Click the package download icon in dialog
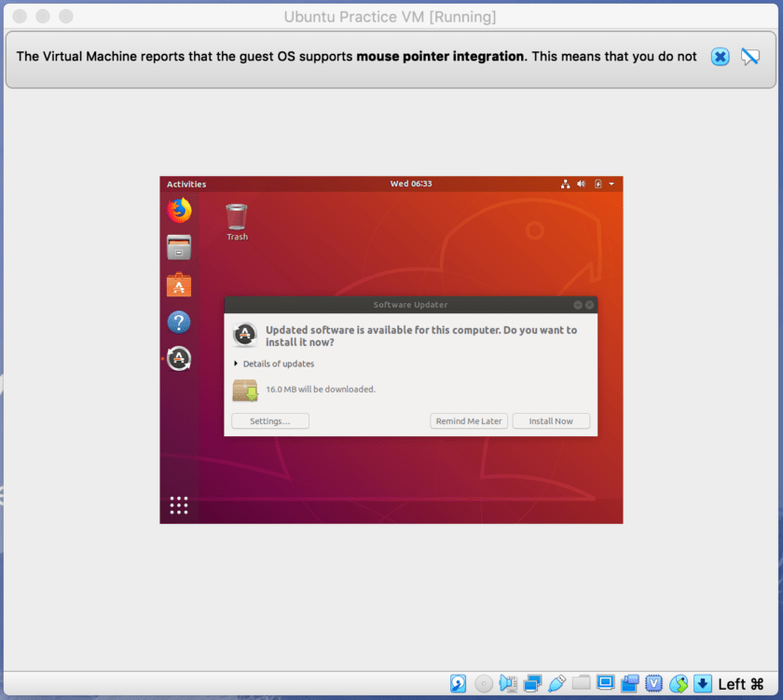 245,390
